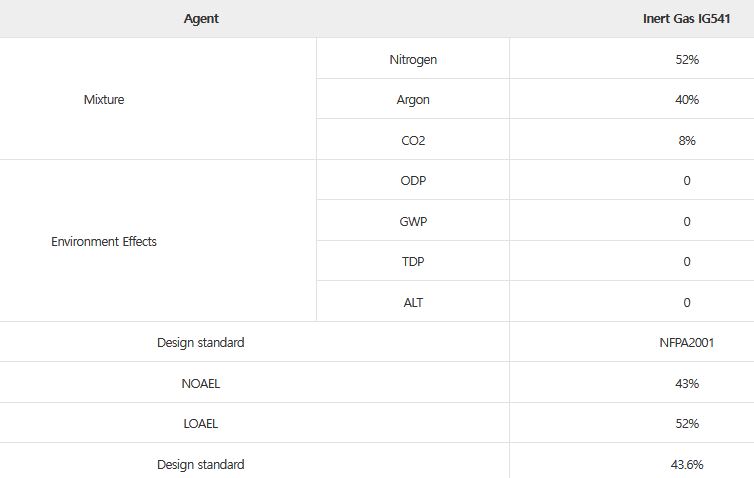Click the 40% Argon value

686,100
